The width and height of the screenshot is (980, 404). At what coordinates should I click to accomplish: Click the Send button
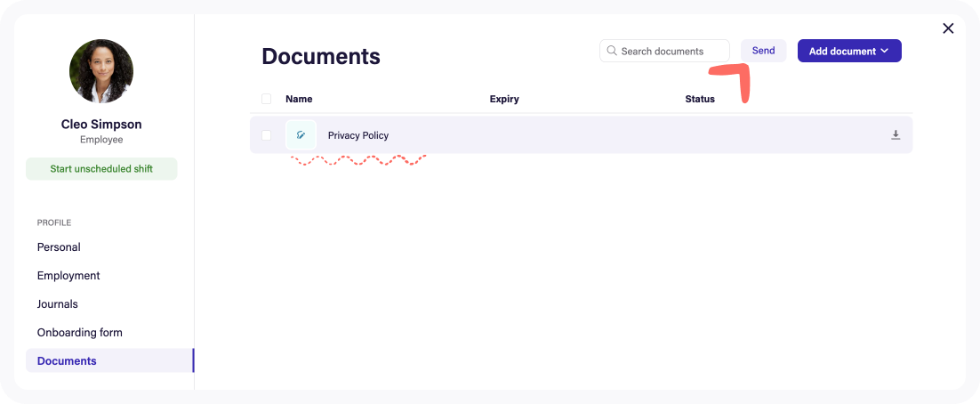click(763, 51)
